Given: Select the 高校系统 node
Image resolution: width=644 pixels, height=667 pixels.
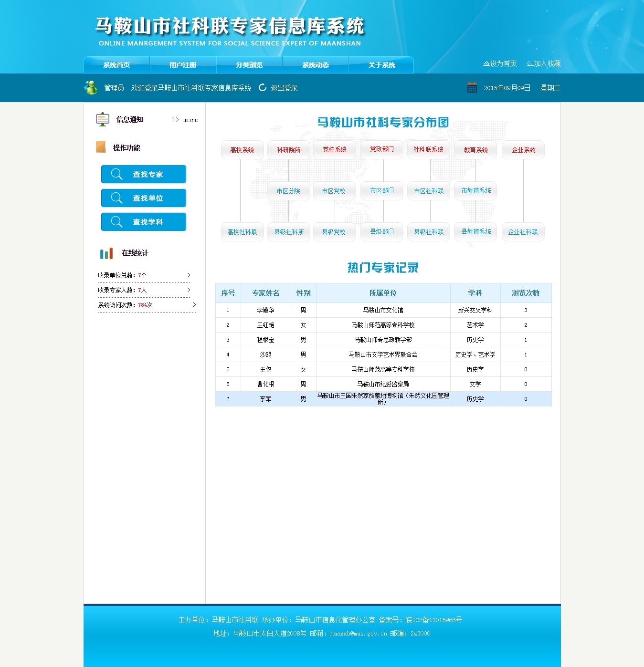Looking at the screenshot, I should pos(242,150).
